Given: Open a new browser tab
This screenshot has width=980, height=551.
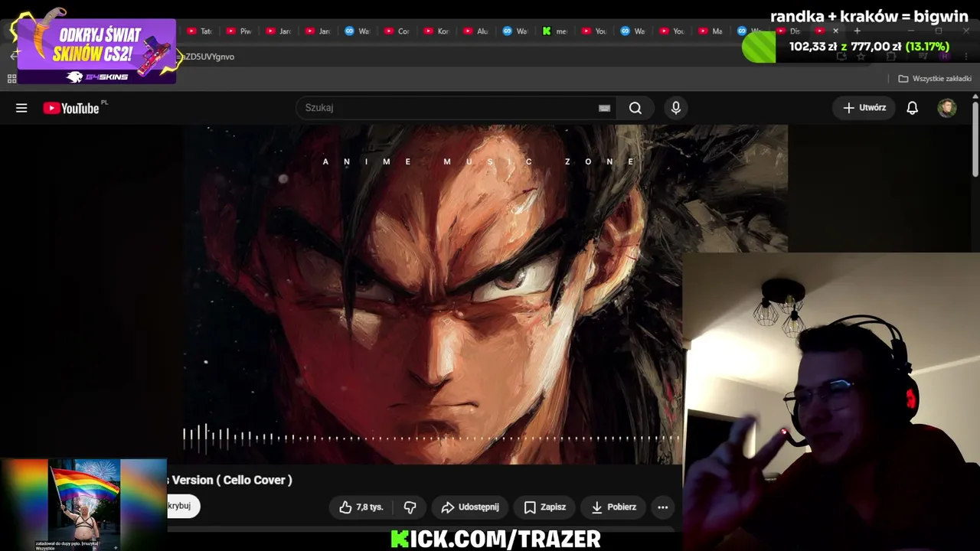Looking at the screenshot, I should point(857,31).
